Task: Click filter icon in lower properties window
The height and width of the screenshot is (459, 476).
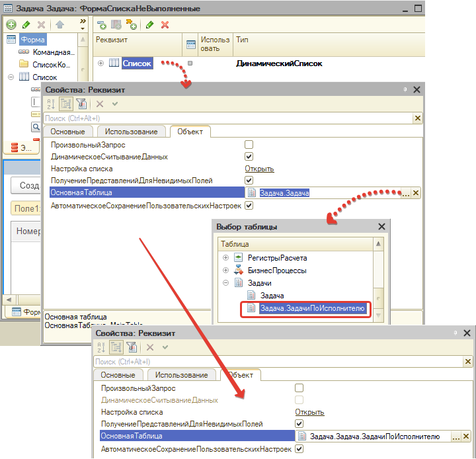Action: click(x=132, y=347)
